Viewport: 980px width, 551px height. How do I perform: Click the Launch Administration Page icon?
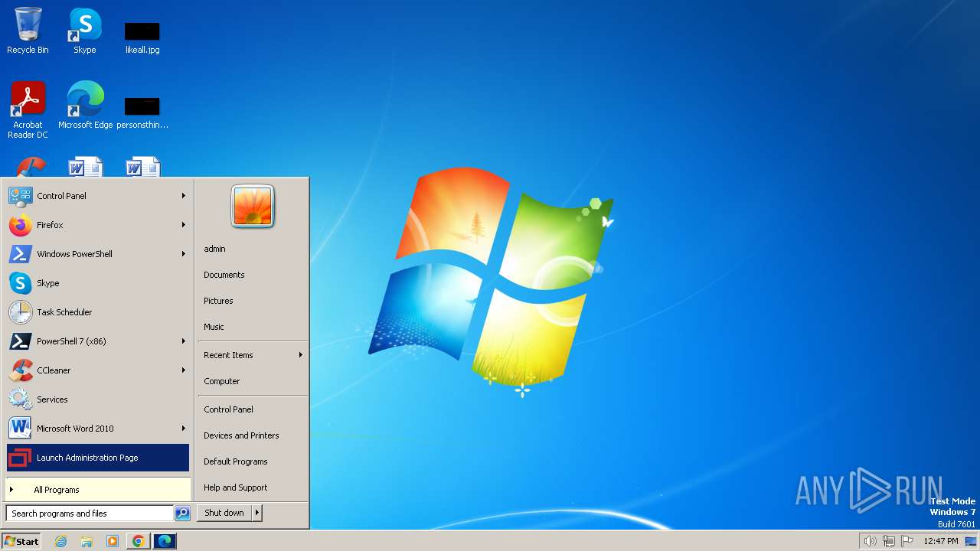click(x=20, y=458)
